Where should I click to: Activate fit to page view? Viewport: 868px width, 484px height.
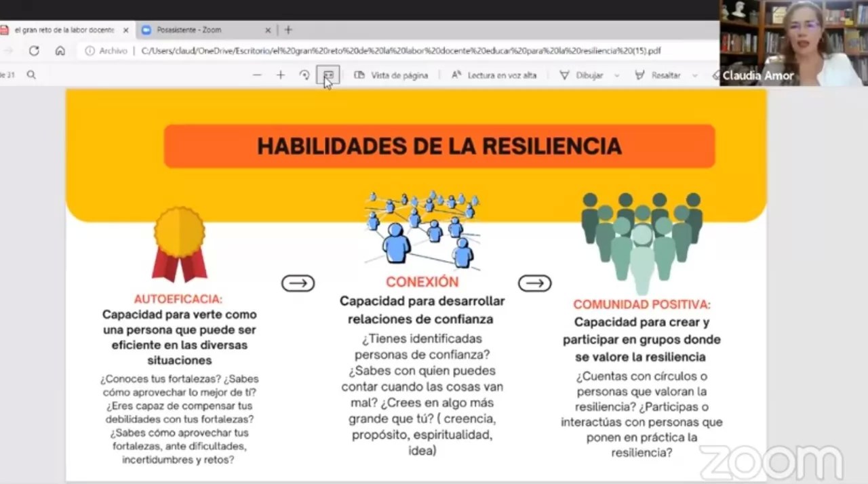click(x=328, y=75)
